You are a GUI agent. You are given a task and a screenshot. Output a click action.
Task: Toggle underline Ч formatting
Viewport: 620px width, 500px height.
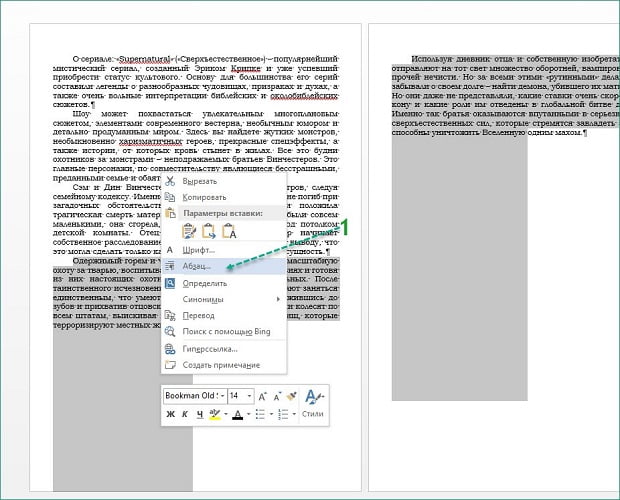click(200, 414)
